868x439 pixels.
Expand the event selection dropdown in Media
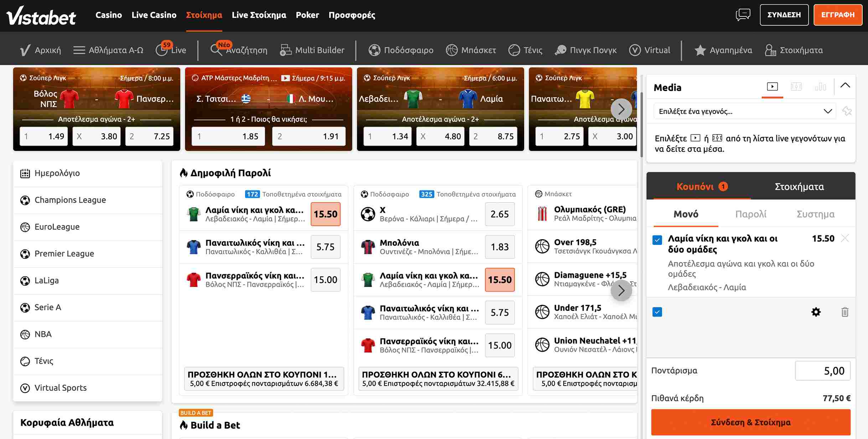pos(745,111)
